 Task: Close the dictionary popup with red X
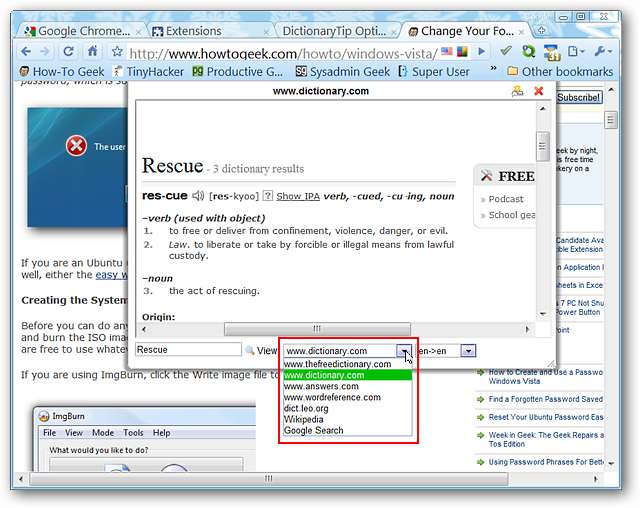coord(539,91)
